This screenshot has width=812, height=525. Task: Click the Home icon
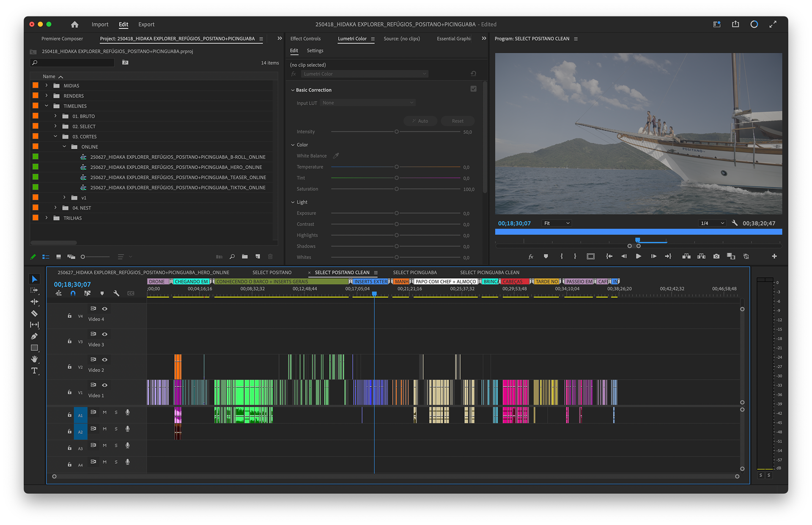[x=75, y=25]
